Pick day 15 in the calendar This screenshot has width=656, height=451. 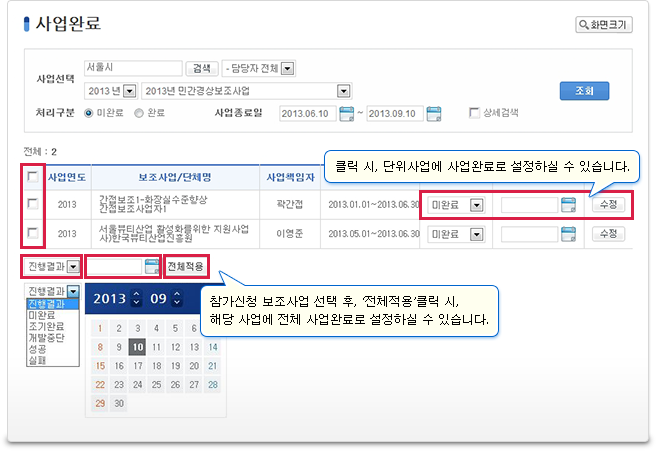click(100, 366)
